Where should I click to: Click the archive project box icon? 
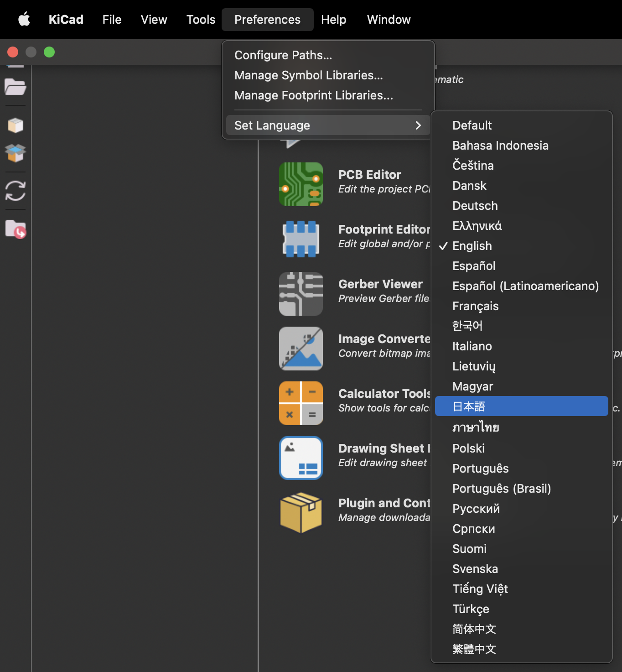(x=16, y=125)
